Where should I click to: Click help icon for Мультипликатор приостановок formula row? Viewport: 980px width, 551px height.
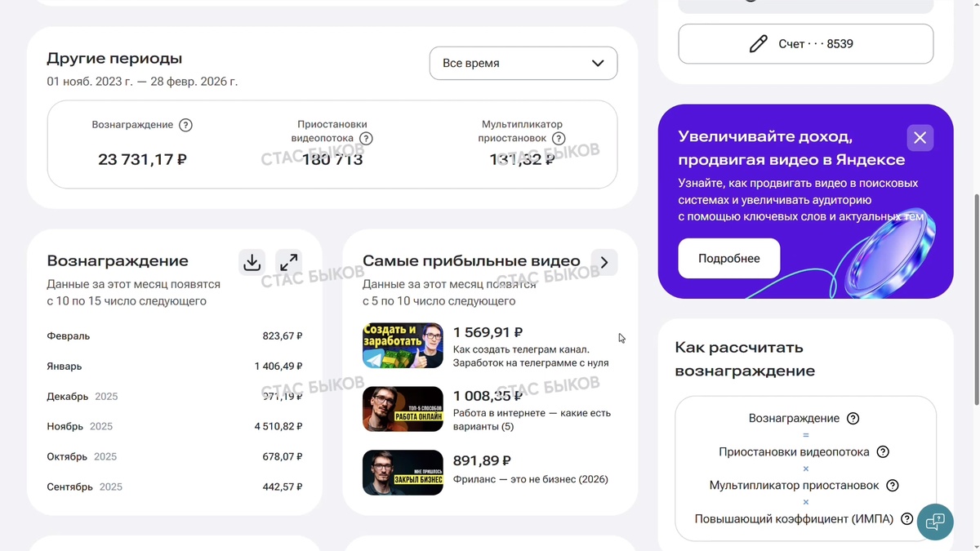click(x=893, y=484)
